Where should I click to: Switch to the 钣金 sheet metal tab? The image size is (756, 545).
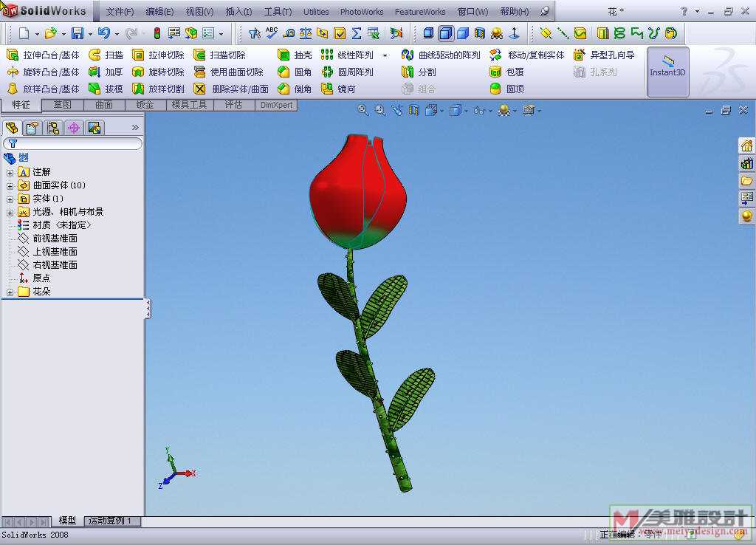coord(145,105)
